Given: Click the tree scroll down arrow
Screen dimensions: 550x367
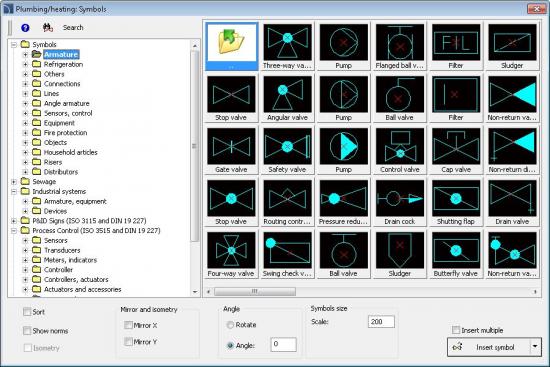Looking at the screenshot, I should 195,292.
